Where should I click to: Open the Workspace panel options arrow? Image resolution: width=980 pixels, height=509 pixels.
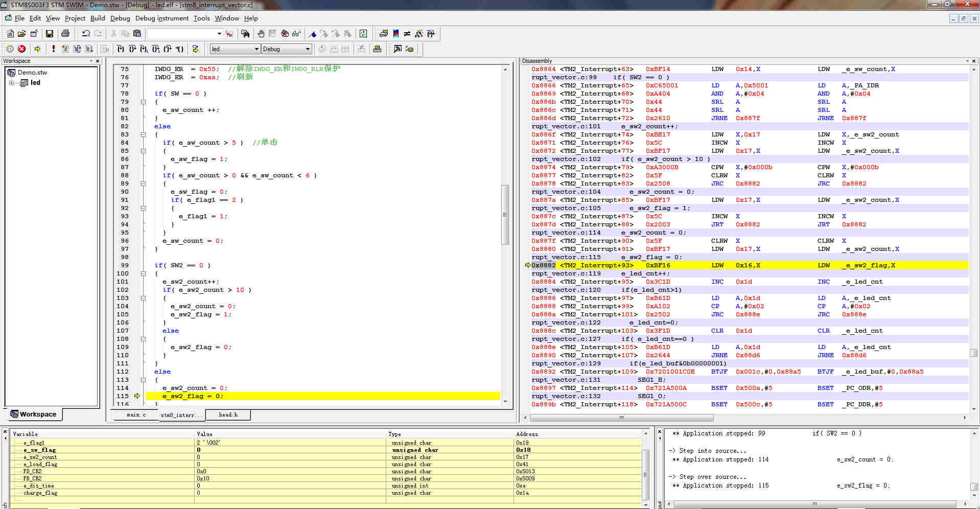[91, 61]
